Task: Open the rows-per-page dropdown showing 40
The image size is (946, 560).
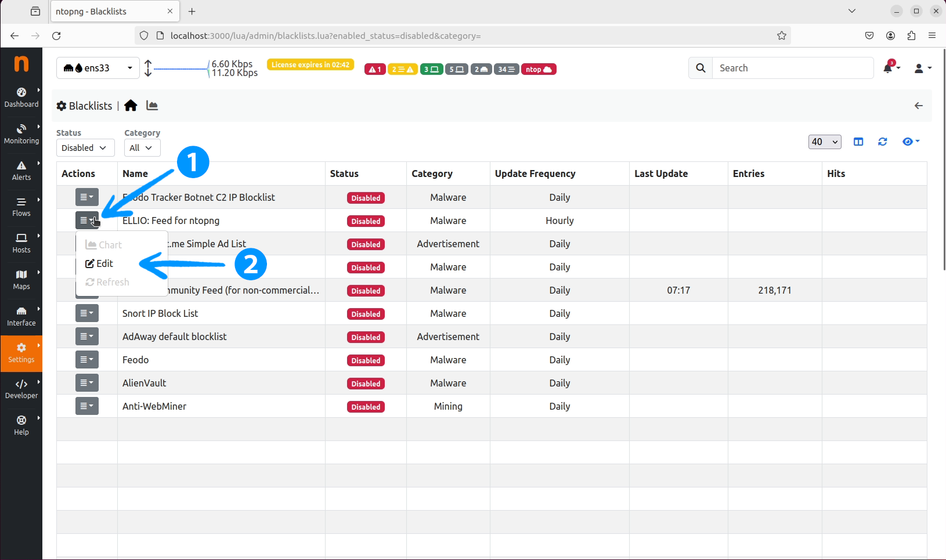Action: coord(824,142)
